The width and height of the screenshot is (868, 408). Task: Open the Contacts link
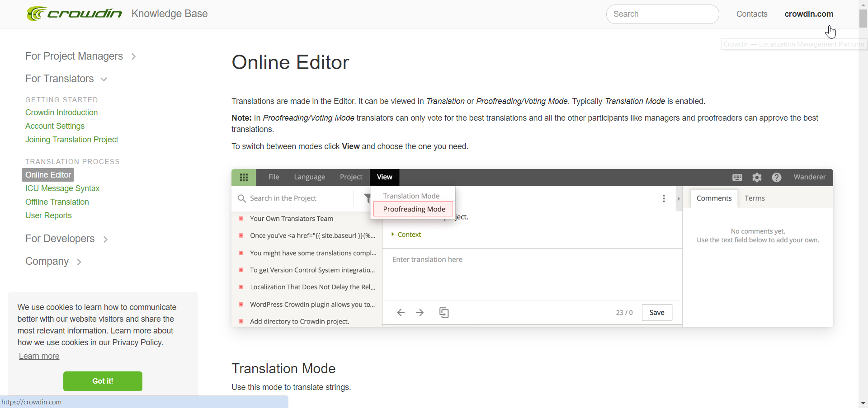point(752,14)
